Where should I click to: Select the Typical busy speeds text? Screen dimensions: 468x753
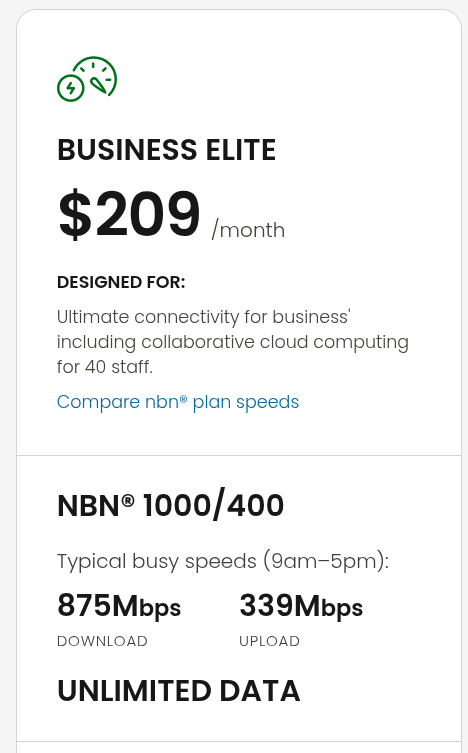coord(223,561)
